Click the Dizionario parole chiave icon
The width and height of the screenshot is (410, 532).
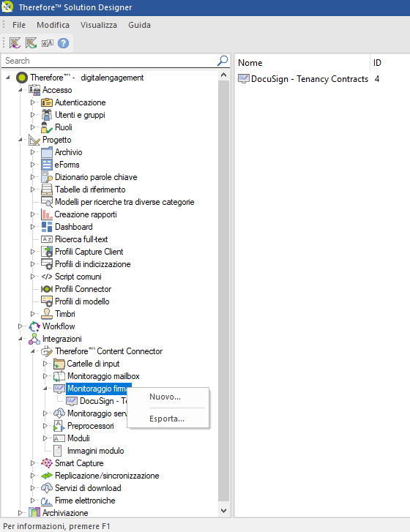(x=47, y=177)
